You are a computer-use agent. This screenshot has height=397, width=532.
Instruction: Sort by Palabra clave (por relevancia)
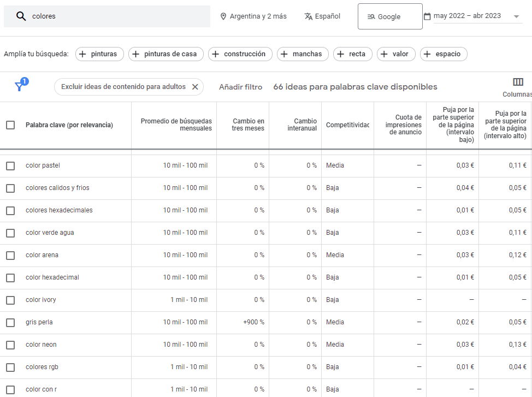69,125
